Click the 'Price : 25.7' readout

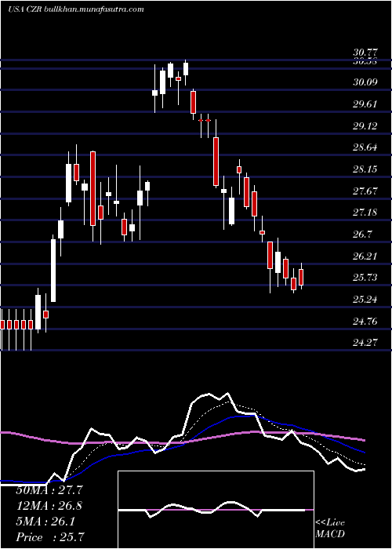[50, 537]
